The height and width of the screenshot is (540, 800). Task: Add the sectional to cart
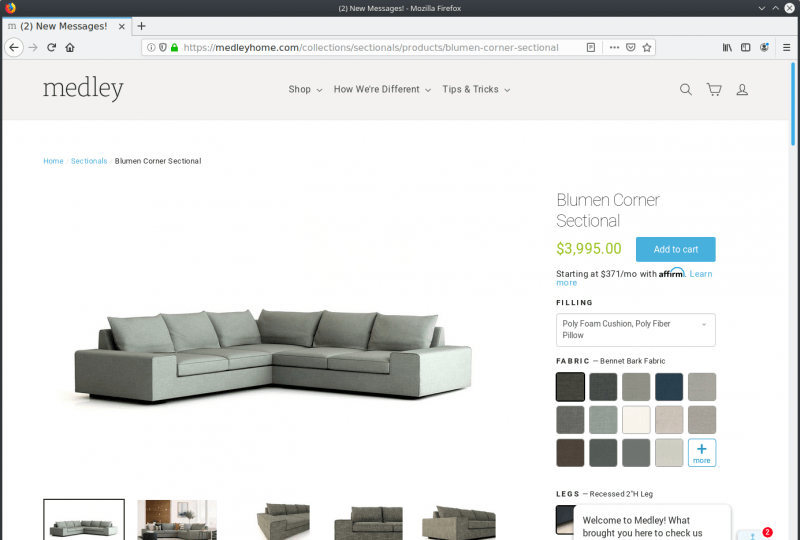pos(676,250)
